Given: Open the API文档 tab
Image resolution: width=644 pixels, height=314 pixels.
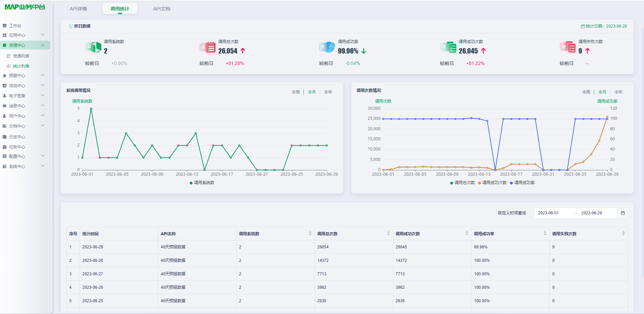Looking at the screenshot, I should (162, 9).
